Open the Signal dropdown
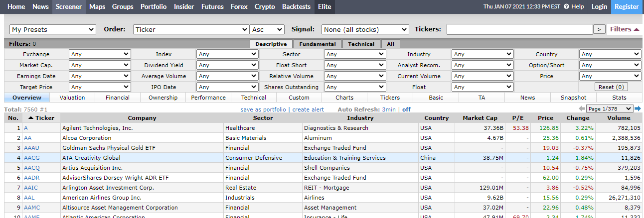 365,29
